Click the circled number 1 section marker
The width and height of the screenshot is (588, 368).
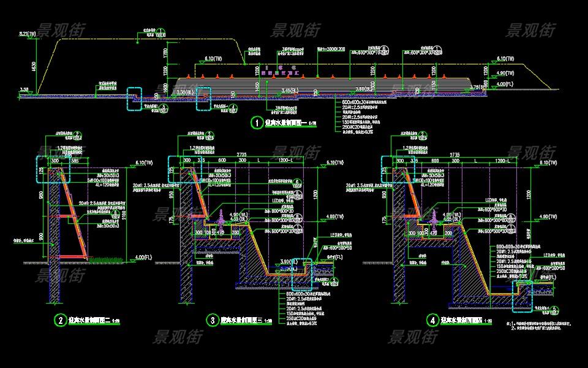coord(256,122)
